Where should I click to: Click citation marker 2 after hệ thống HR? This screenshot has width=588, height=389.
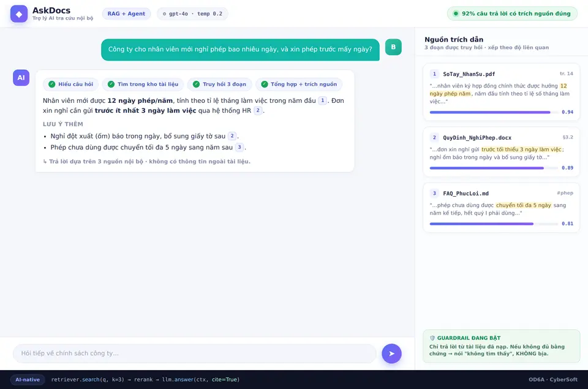[x=258, y=110]
